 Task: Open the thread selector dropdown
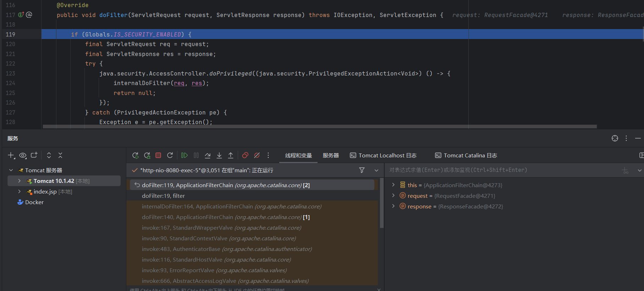[376, 170]
